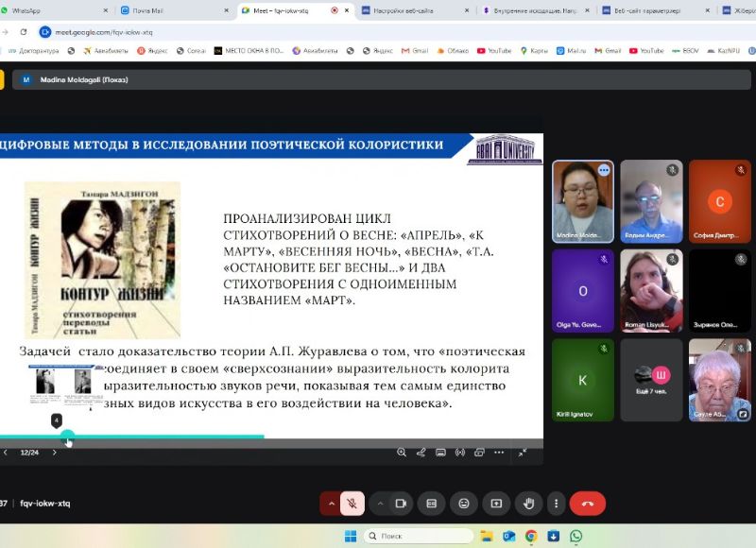Toggle the camera button
Screen dimensions: 756x548
coord(400,504)
